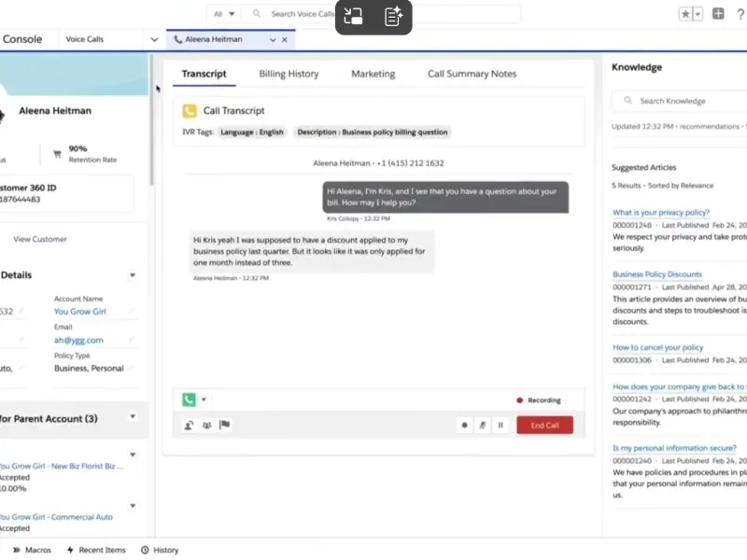The height and width of the screenshot is (560, 747).
Task: Collapse the Parent Account section
Action: 133,418
